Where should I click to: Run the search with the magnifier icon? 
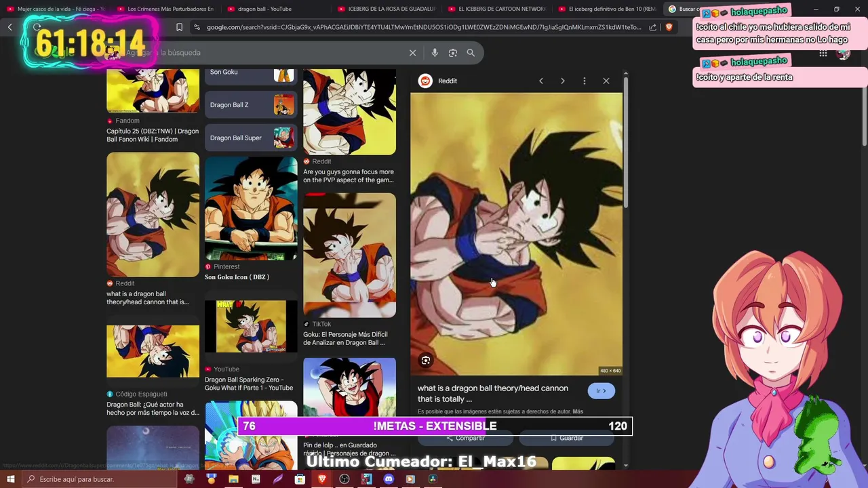pos(471,53)
